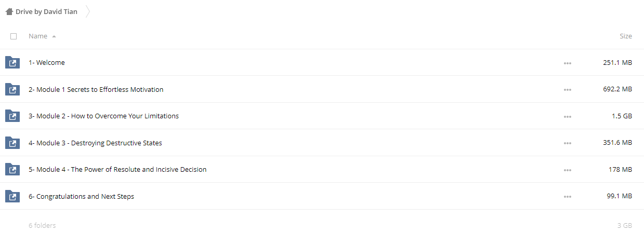Open the three-dot menu for the Congratulations folder
The height and width of the screenshot is (246, 644).
(x=567, y=197)
